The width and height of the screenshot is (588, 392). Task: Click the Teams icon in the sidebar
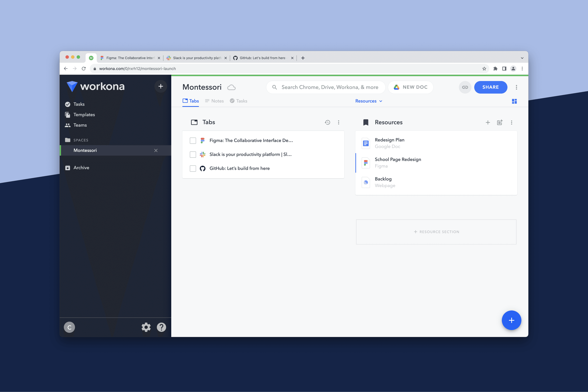pos(68,125)
